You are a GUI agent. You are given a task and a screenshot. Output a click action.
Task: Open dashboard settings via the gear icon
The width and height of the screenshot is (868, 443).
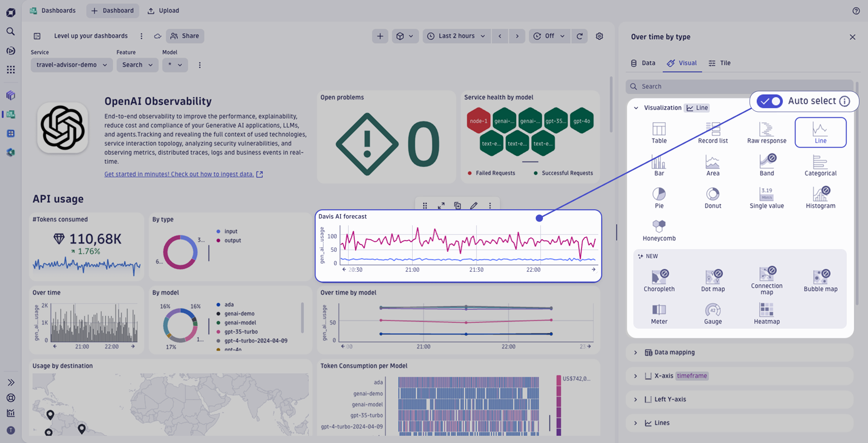pos(599,36)
